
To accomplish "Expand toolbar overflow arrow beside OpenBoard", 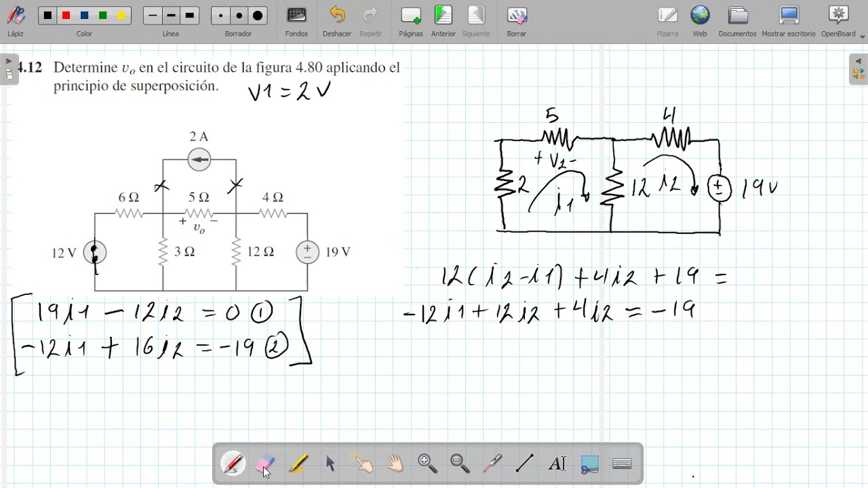I will click(x=863, y=36).
